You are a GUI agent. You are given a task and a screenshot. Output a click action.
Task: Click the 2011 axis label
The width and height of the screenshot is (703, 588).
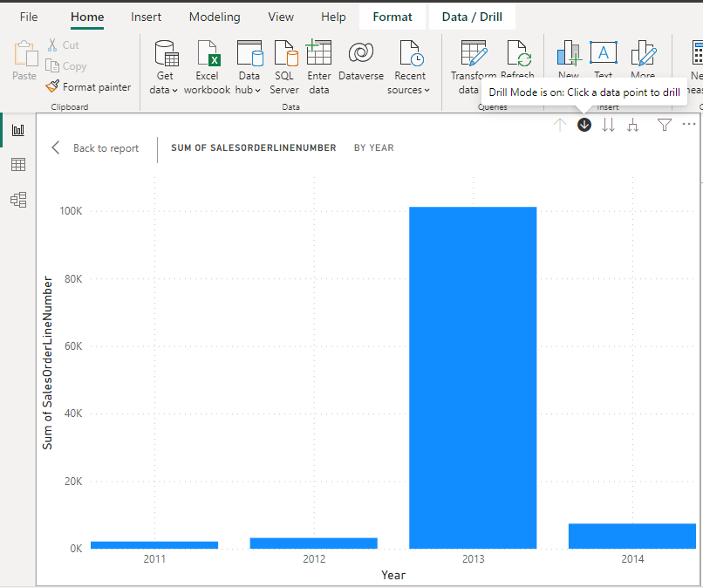pos(154,559)
